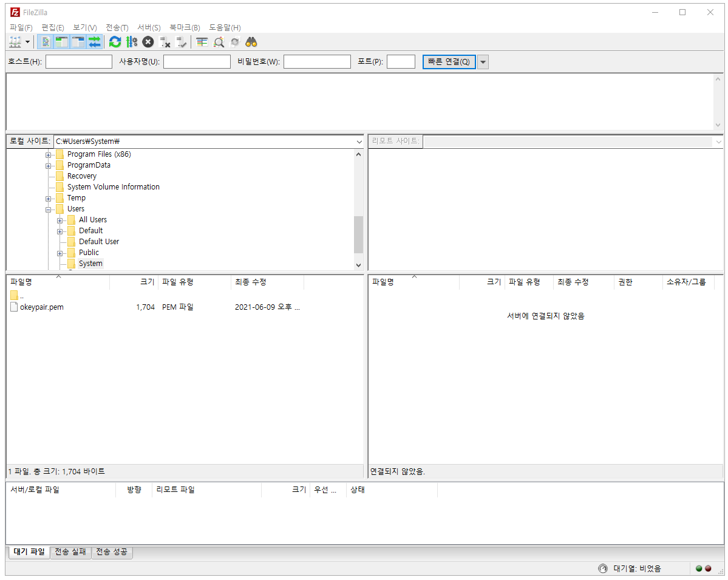Click the local tree scrollbar up arrow
The height and width of the screenshot is (580, 728).
click(358, 154)
